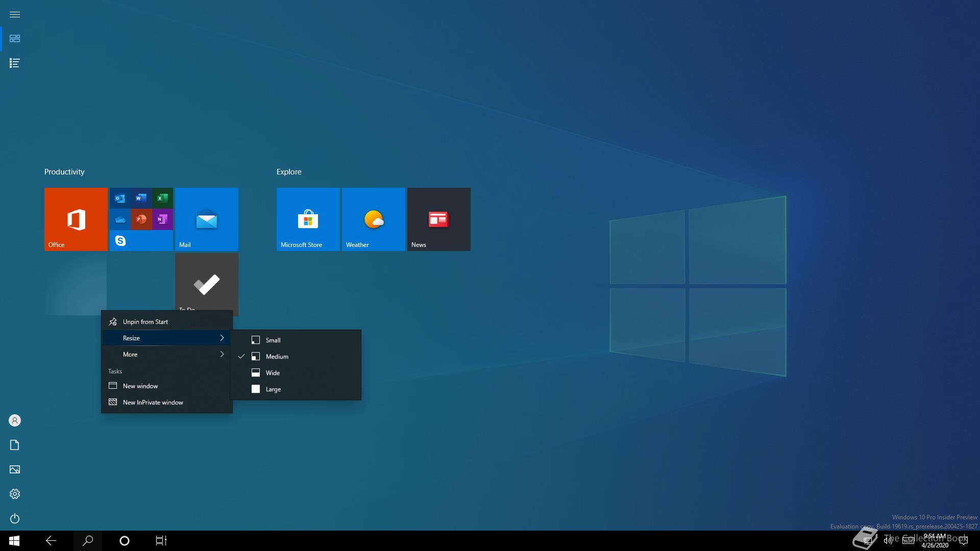Expand the More submenu entry
Viewport: 980px width, 551px height.
pos(167,355)
